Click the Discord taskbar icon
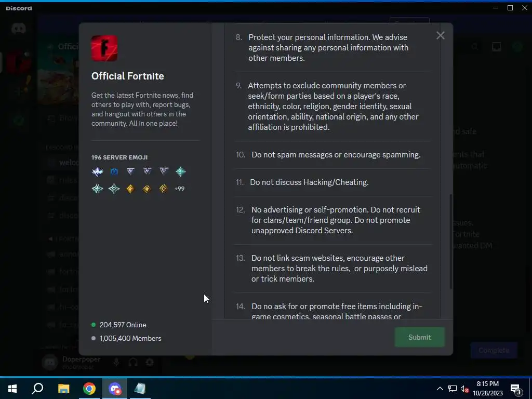This screenshot has width=532, height=399. click(x=115, y=389)
